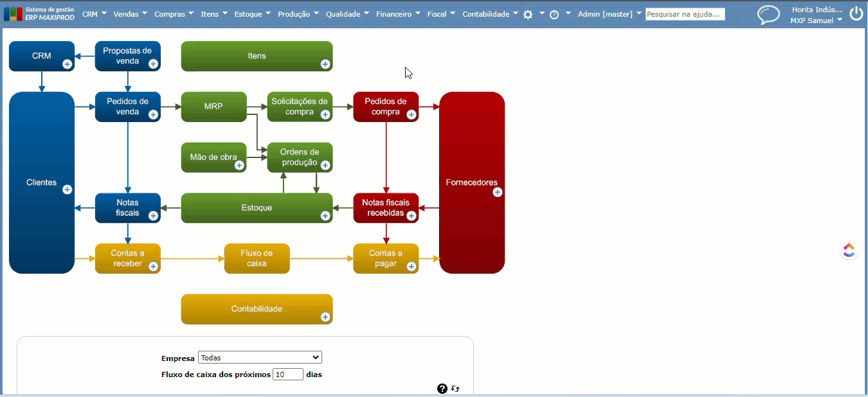Open the Empresa 'Todas' combo box
868x397 pixels.
(260, 358)
